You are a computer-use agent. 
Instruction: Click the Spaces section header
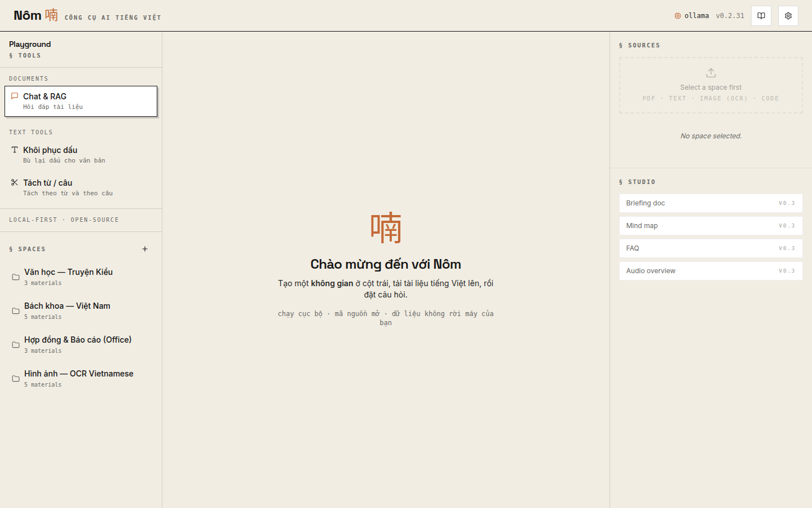27,249
